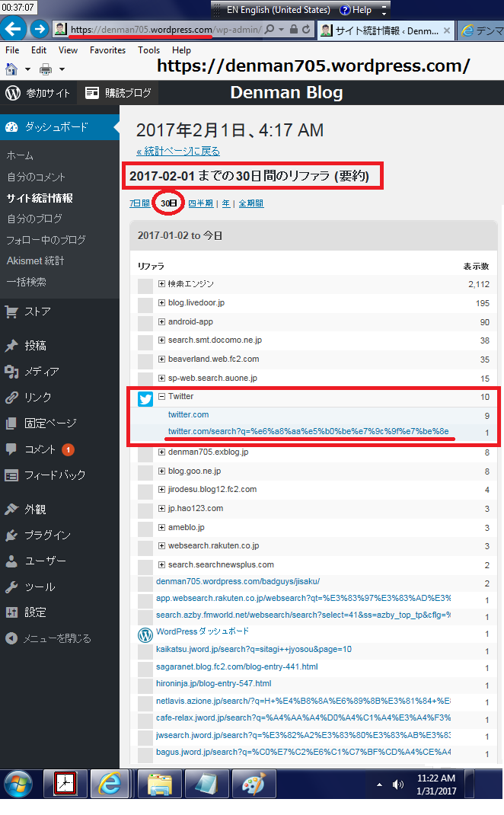Open the Edit menu
Screen dimensions: 504x815
[39, 50]
